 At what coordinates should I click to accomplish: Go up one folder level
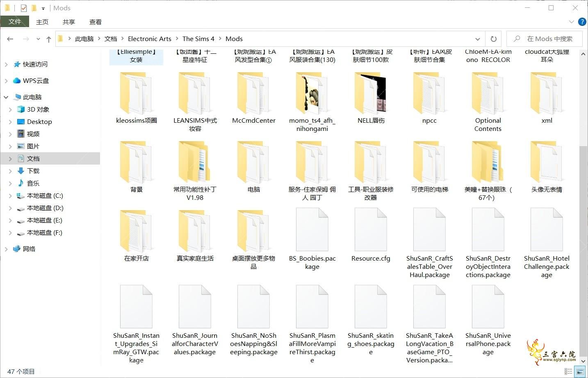click(49, 39)
